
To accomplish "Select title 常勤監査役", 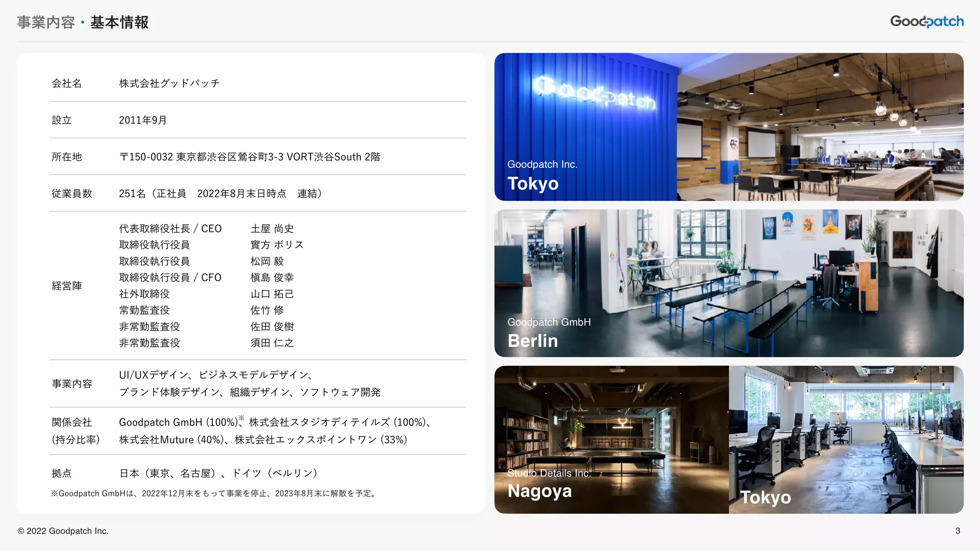I will click(145, 310).
